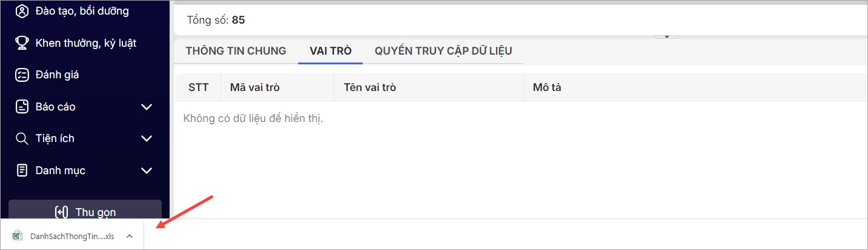
Task: Click the Đánh giá checklist icon
Action: pyautogui.click(x=22, y=75)
